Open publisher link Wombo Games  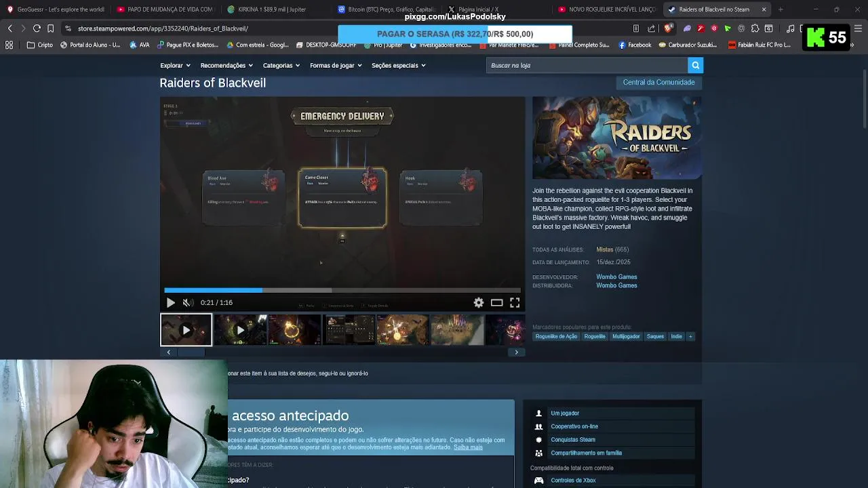[x=616, y=285]
